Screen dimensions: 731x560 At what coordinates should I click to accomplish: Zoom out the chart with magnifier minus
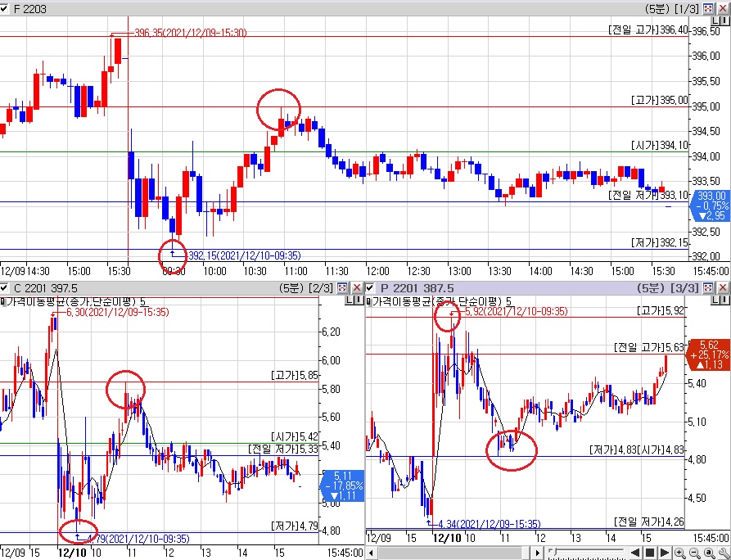695,553
